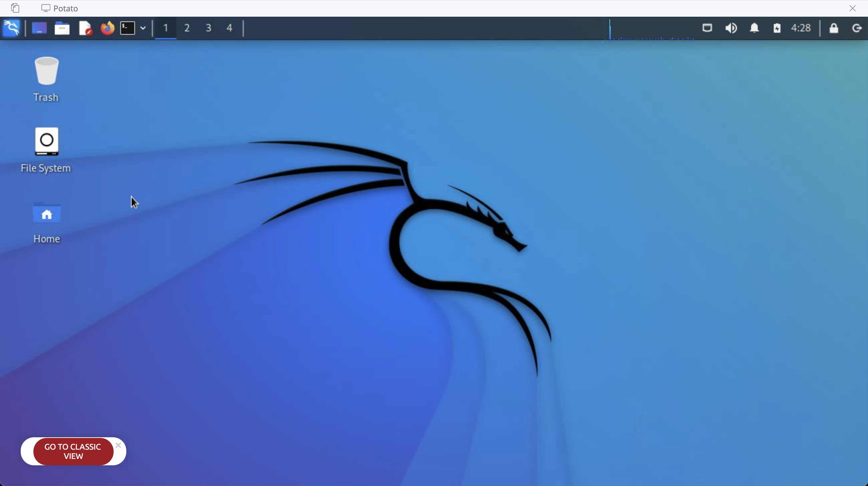Image resolution: width=868 pixels, height=486 pixels.
Task: Select the Trash desktop icon
Action: coord(46,79)
